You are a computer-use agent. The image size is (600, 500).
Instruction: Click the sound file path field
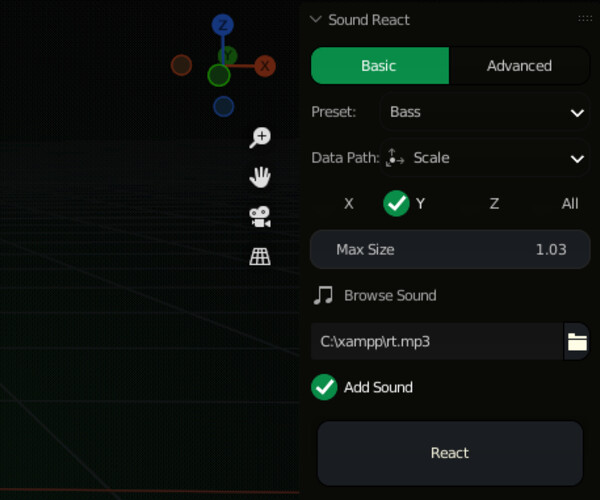(x=437, y=341)
